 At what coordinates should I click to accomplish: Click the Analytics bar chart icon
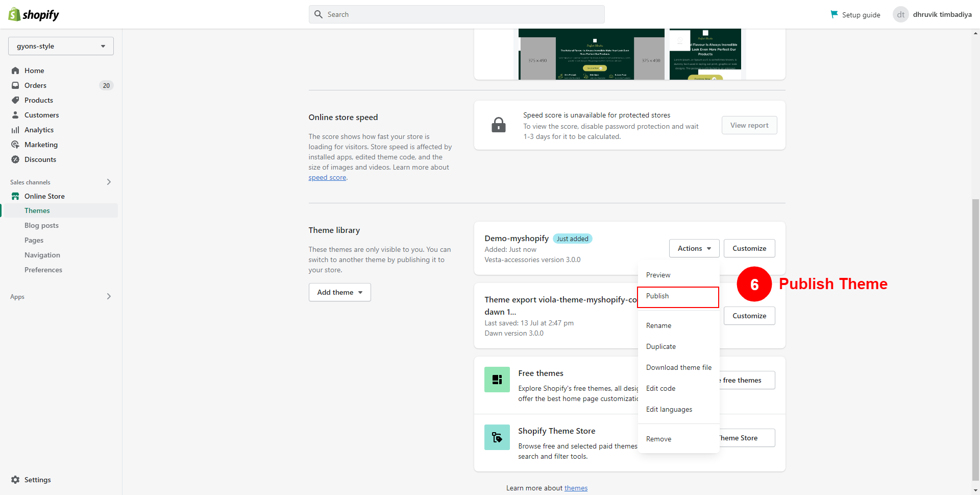tap(15, 130)
